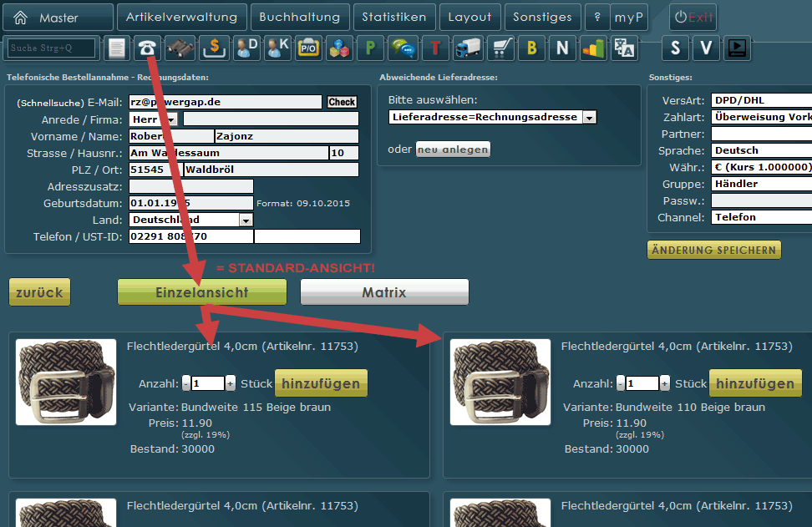Viewport: 812px width, 527px height.
Task: Click the video player icon
Action: coord(737,48)
